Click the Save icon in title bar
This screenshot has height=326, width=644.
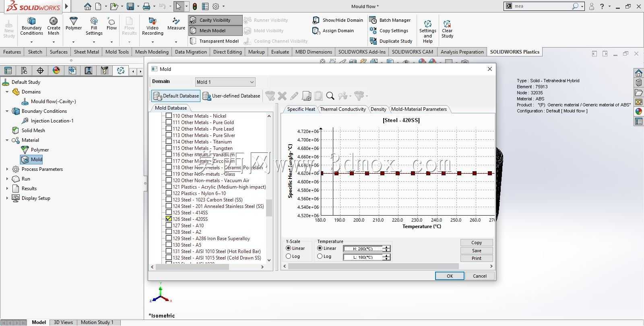click(x=130, y=6)
